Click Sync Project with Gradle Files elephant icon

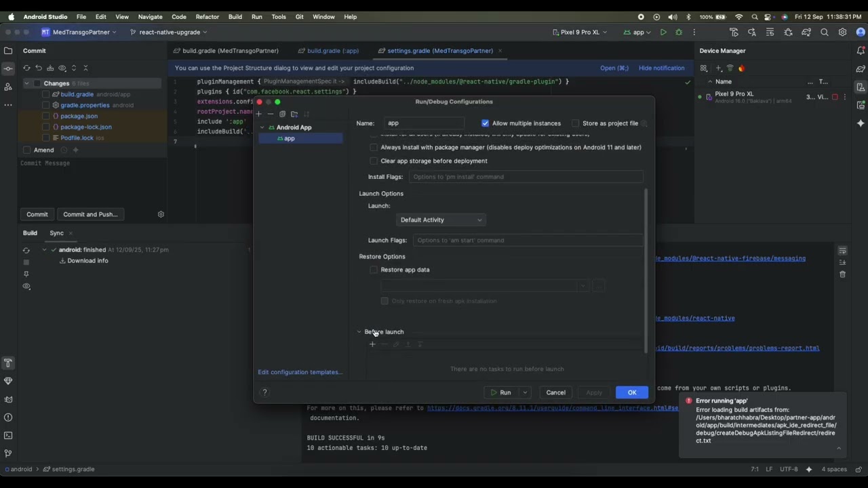coord(806,32)
